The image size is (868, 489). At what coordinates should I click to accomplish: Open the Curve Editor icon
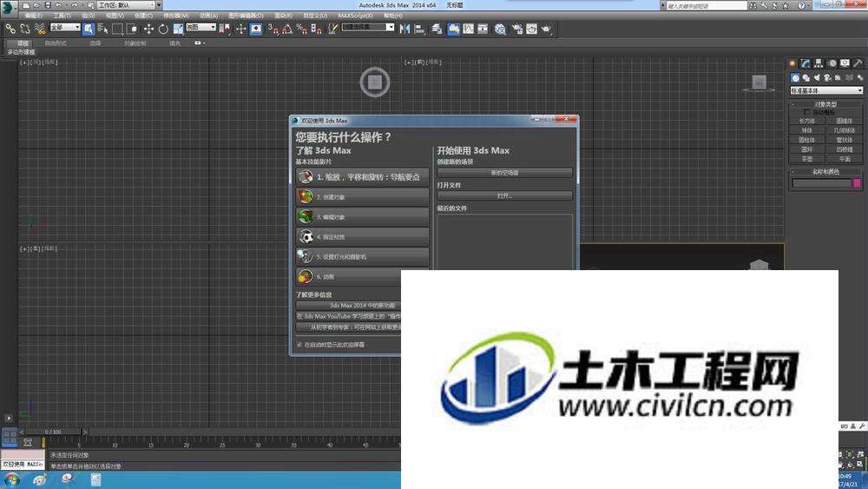(x=469, y=29)
